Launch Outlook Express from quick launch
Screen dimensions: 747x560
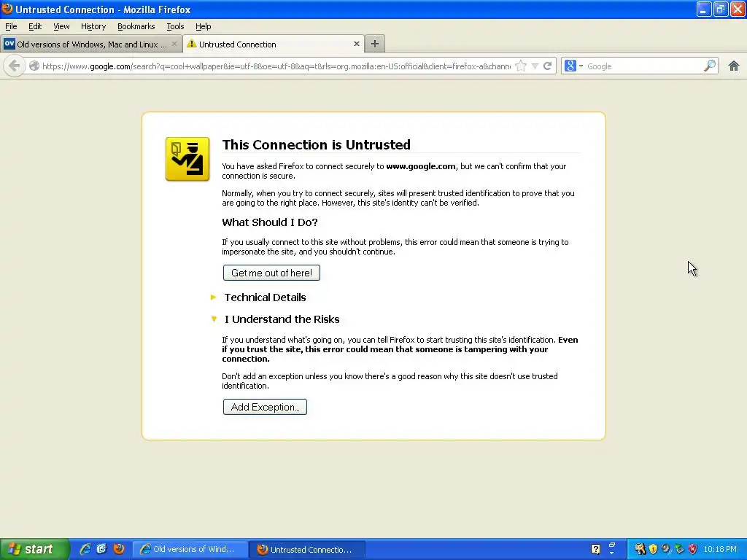tap(101, 549)
